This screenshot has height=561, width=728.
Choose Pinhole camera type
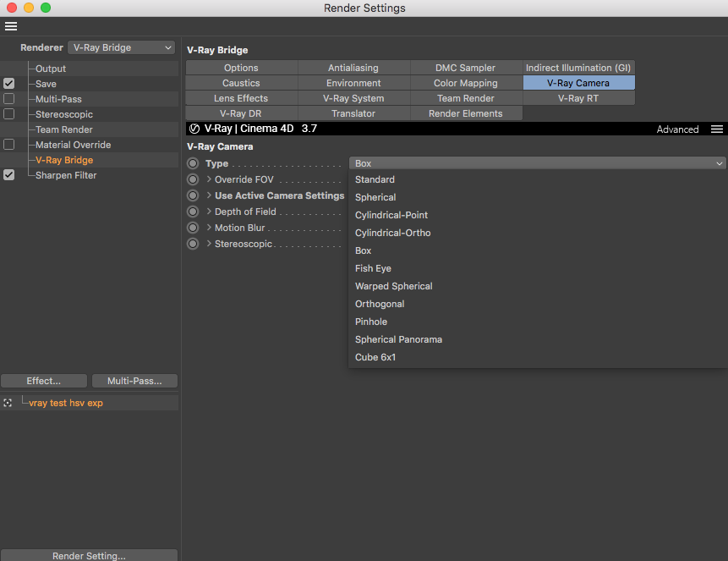(x=538, y=322)
